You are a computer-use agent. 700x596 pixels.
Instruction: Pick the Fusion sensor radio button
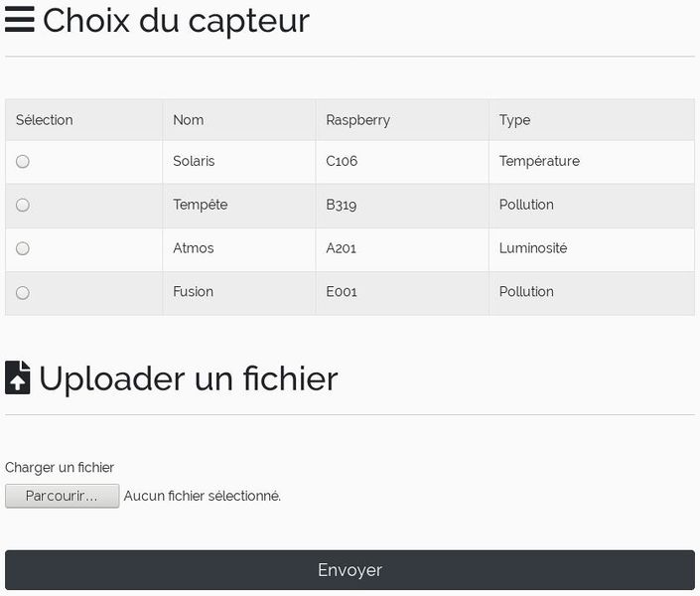[x=23, y=293]
